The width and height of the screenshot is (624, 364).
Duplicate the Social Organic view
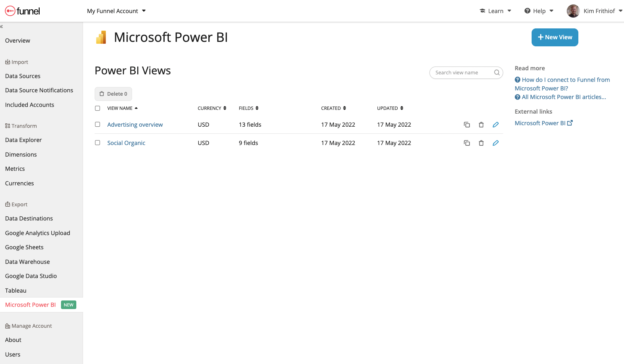click(x=467, y=143)
